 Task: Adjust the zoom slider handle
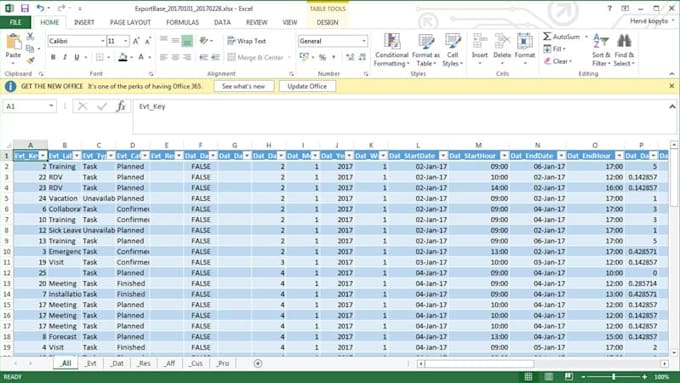[613, 376]
